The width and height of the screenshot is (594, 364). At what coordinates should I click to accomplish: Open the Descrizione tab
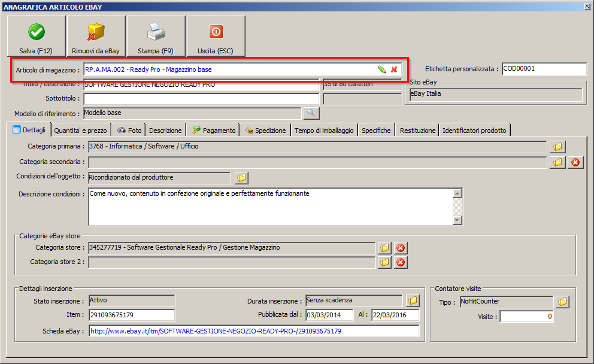(x=165, y=131)
